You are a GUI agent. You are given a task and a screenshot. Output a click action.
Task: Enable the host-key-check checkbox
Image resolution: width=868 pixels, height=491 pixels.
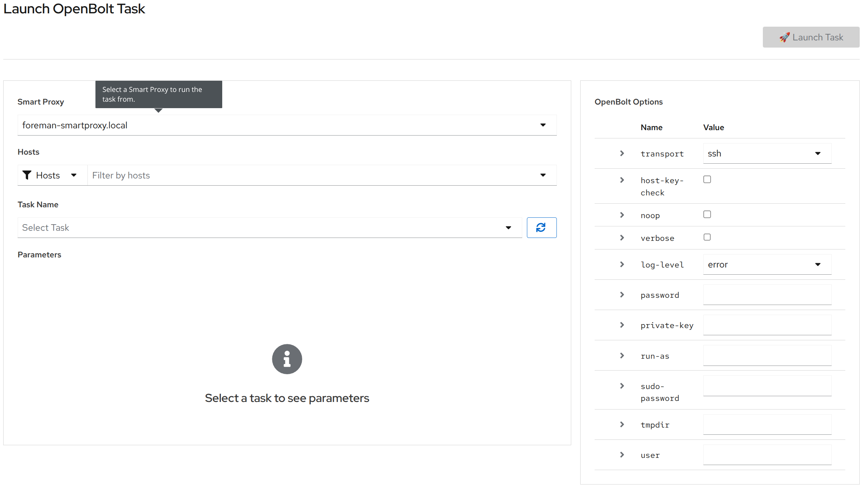click(x=707, y=180)
